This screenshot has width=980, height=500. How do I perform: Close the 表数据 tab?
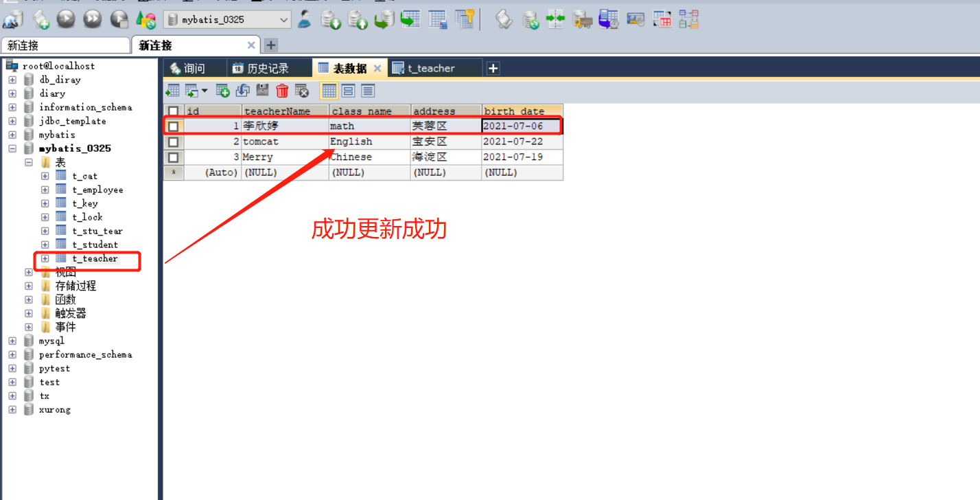pos(377,68)
